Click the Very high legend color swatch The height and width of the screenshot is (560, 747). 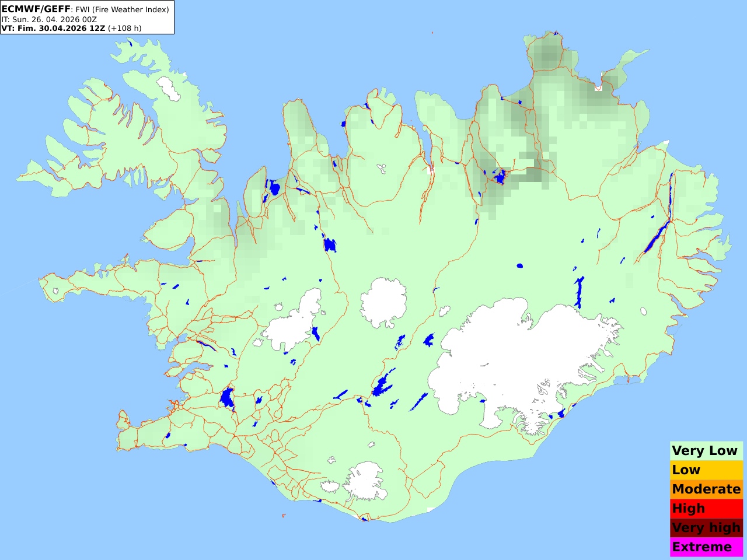click(x=706, y=527)
